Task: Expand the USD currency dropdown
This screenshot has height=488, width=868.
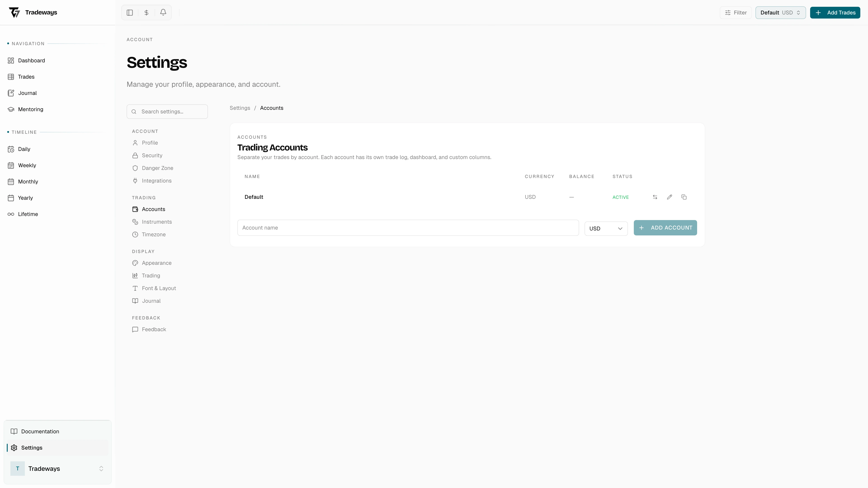Action: (606, 228)
